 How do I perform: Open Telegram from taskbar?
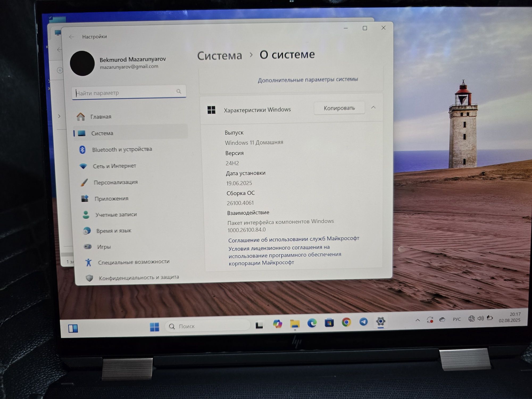click(x=363, y=322)
